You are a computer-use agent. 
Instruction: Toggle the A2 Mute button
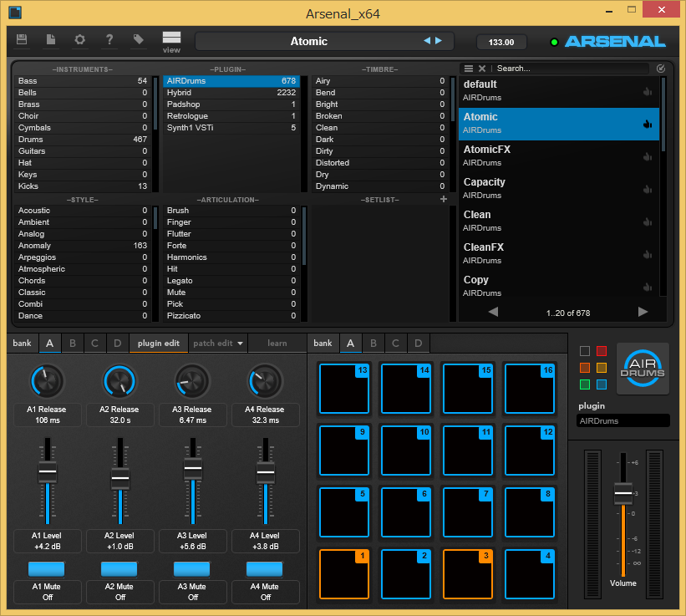tap(119, 568)
